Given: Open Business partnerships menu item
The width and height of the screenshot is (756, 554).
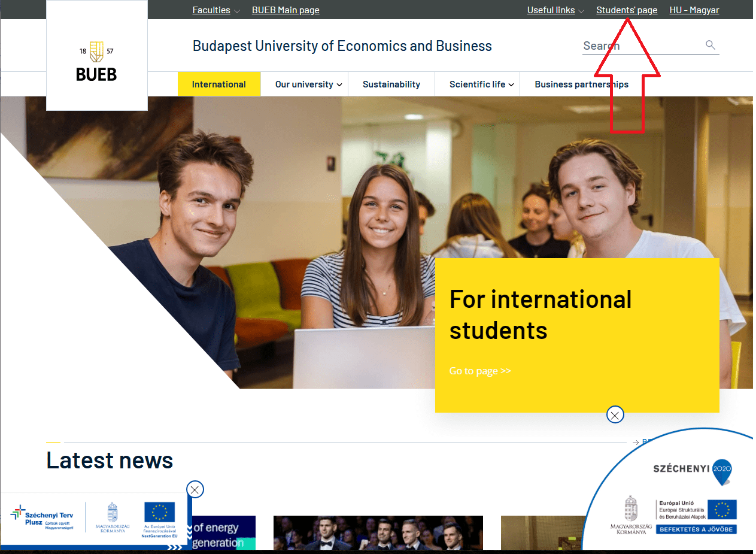Looking at the screenshot, I should (x=581, y=84).
